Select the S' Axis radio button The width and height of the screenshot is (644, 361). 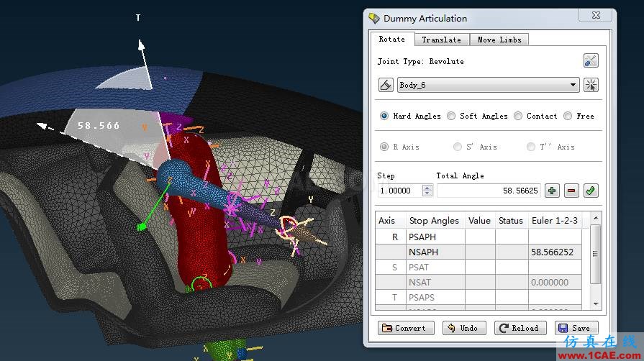pos(457,147)
